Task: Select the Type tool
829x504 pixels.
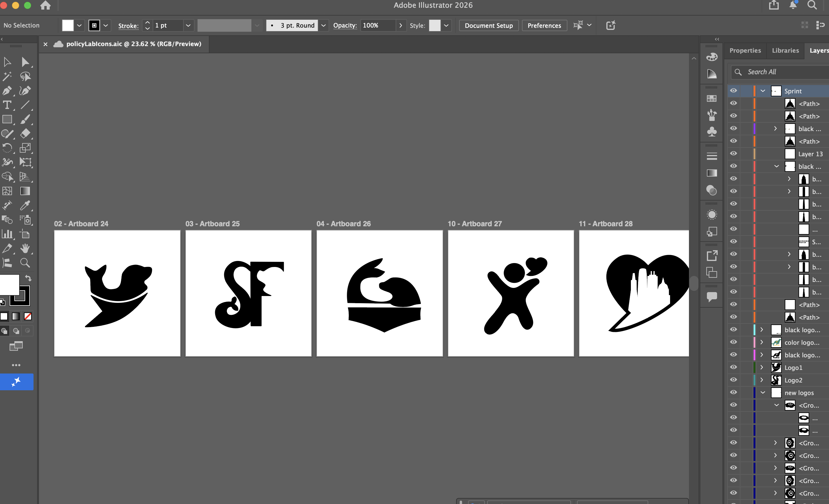Action: tap(7, 105)
